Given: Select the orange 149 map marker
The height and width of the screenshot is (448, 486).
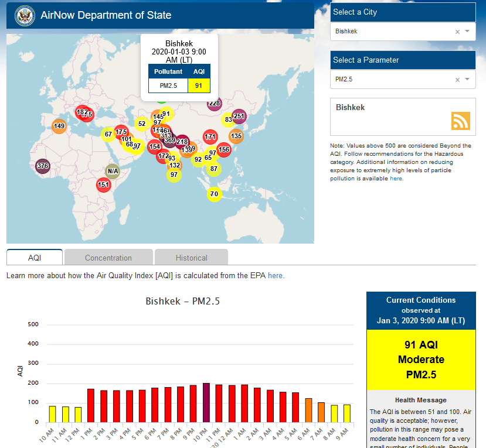Looking at the screenshot, I should 59,126.
